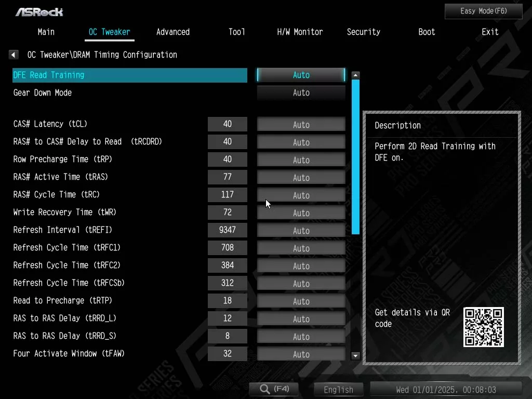Edit RAS# Cycle Time (tRC) Auto field
Image resolution: width=532 pixels, height=399 pixels.
click(x=301, y=195)
